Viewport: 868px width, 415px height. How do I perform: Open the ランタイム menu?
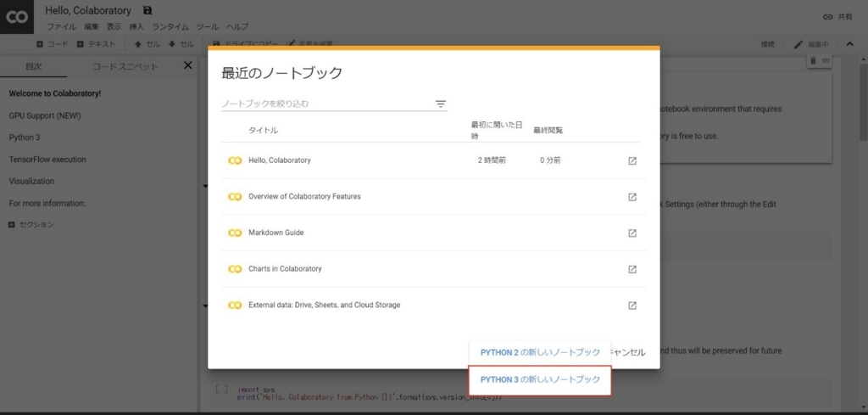pos(170,26)
